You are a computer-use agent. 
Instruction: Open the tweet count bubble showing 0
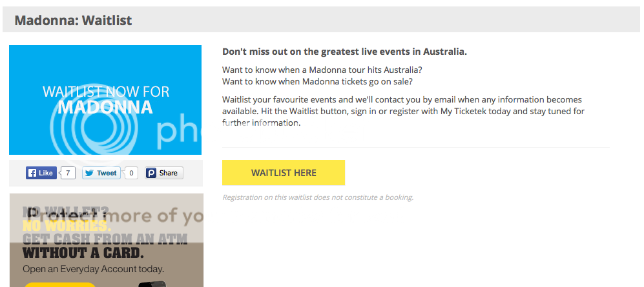point(131,173)
